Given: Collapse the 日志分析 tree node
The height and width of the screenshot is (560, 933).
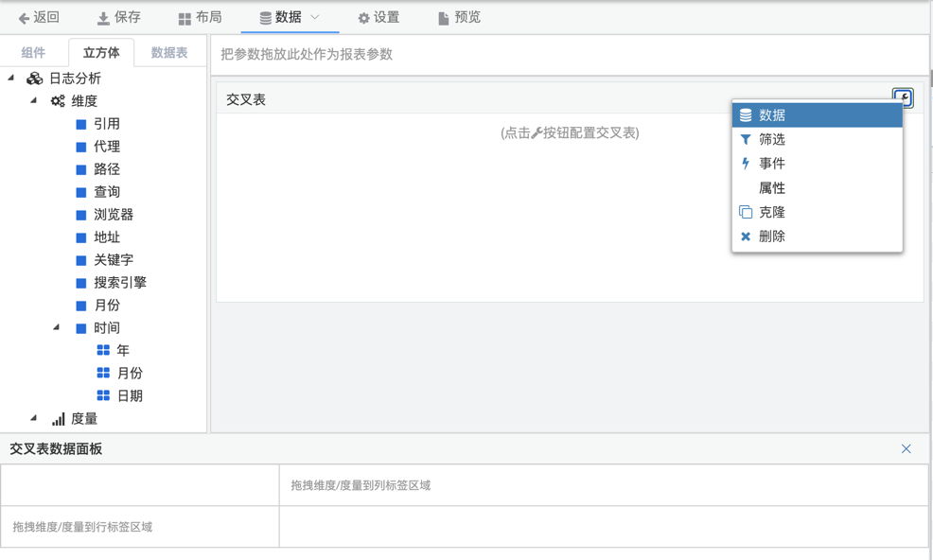Looking at the screenshot, I should coord(11,79).
